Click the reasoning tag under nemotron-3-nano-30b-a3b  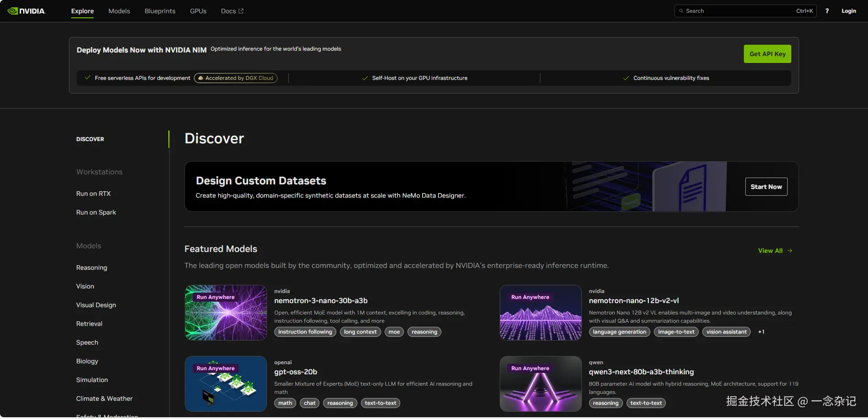click(x=424, y=332)
